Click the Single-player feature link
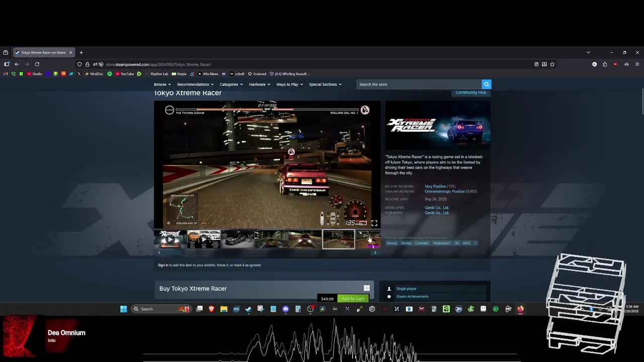Screen dimensions: 644x362 pyautogui.click(x=407, y=289)
